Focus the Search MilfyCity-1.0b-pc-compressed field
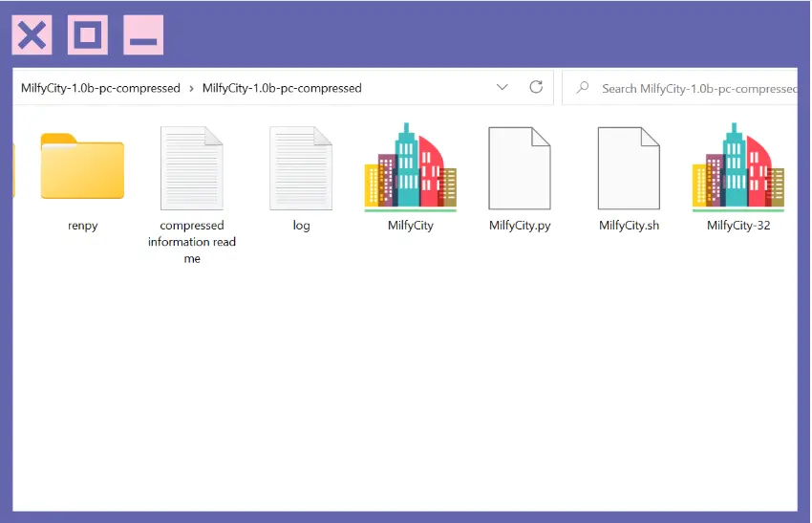 click(697, 88)
